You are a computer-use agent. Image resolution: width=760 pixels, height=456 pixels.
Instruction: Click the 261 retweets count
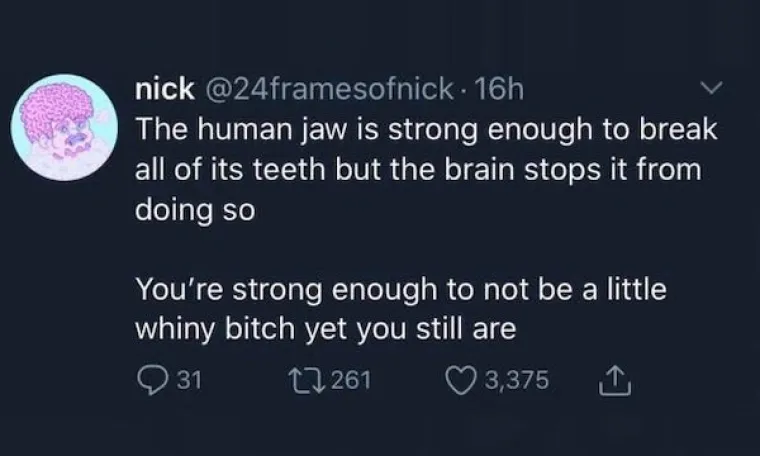point(350,379)
